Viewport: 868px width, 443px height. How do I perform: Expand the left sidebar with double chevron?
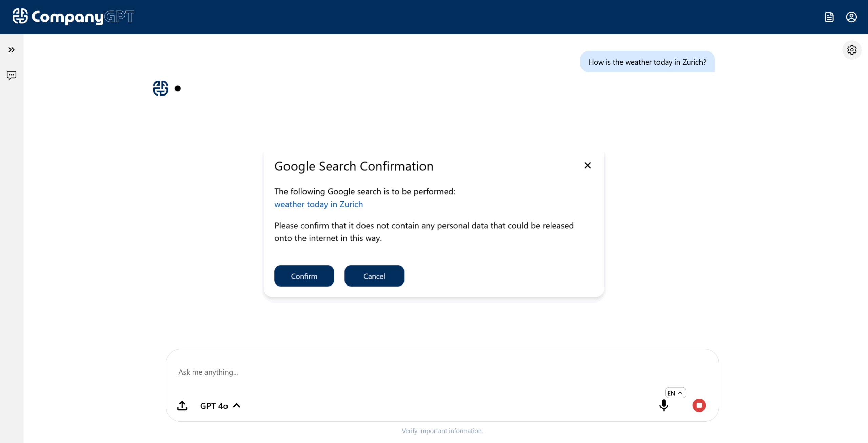pos(12,50)
